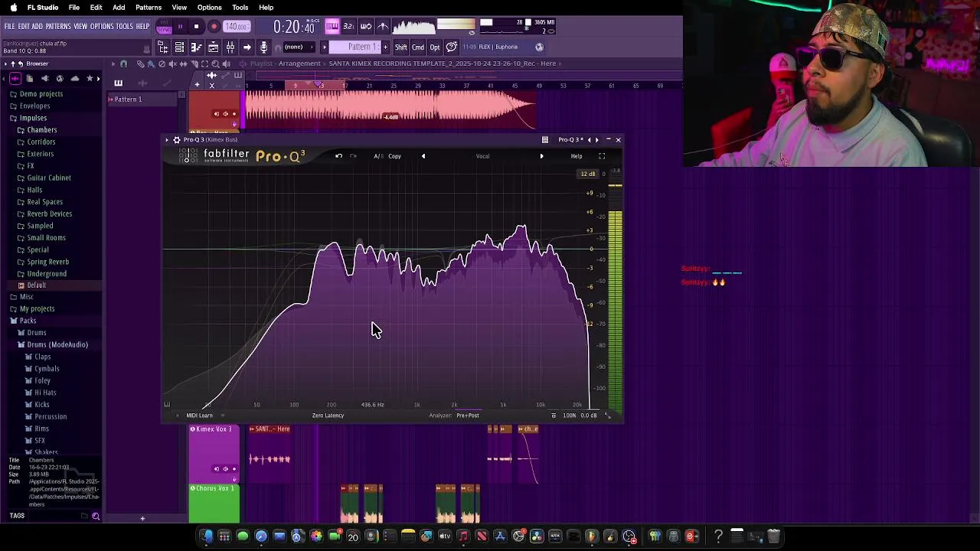Change Zero Latency processing mode
The image size is (980, 551).
point(328,416)
